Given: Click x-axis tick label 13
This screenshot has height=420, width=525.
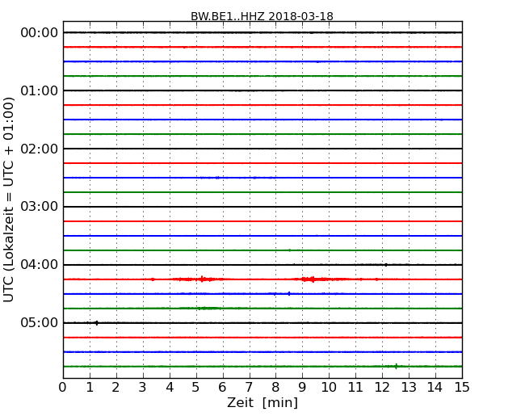Looking at the screenshot, I should 409,388.
